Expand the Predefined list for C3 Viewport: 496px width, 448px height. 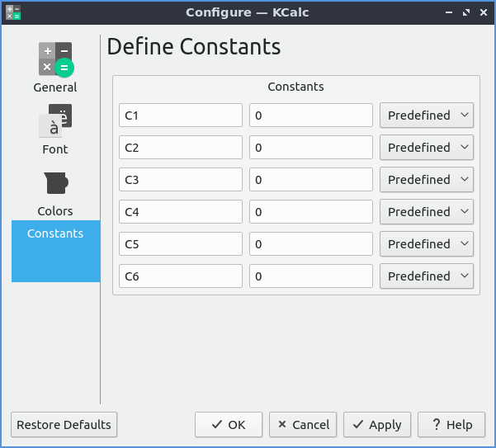427,180
